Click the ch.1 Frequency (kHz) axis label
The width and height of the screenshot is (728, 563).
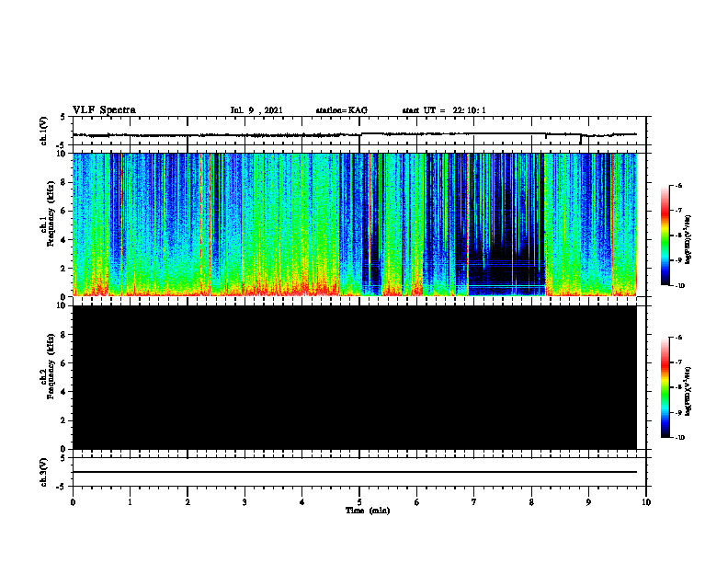48,214
